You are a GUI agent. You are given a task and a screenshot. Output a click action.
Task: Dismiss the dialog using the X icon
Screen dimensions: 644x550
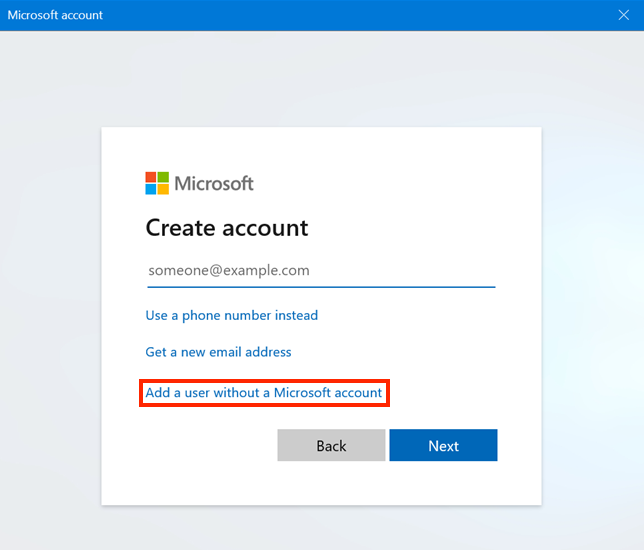pos(623,15)
